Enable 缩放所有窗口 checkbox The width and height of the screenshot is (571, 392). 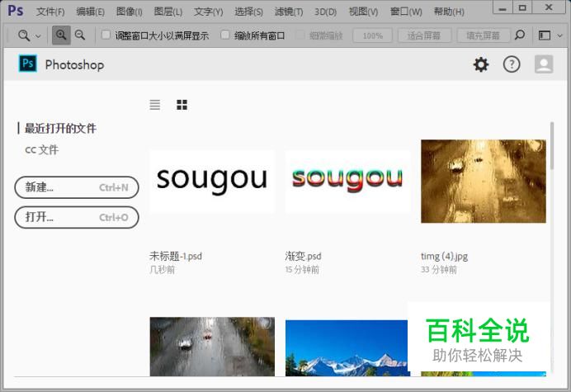(x=225, y=35)
